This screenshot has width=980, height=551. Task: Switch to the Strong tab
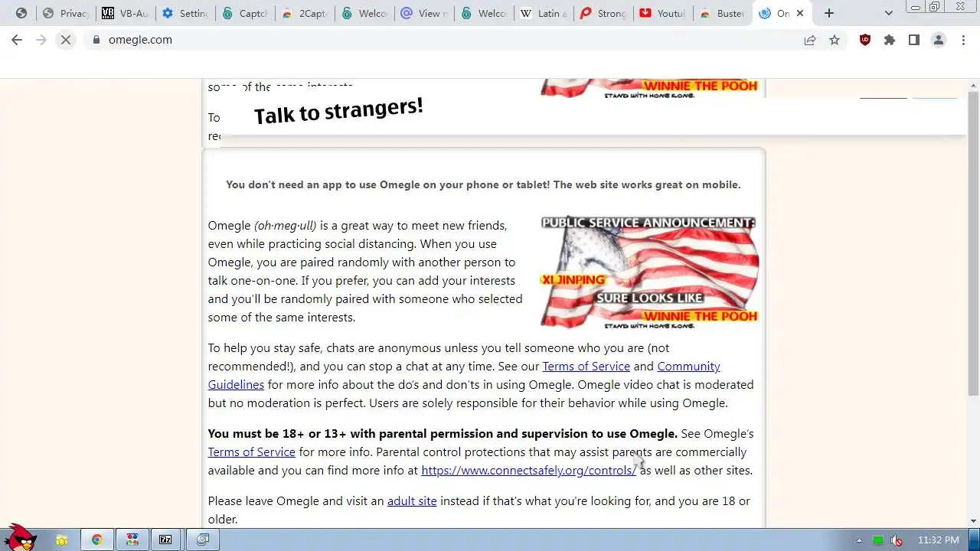[603, 13]
